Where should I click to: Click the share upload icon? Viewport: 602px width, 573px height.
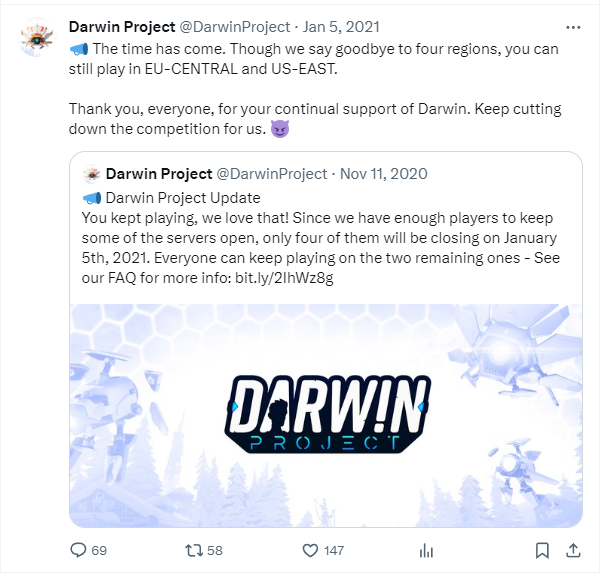[x=573, y=550]
